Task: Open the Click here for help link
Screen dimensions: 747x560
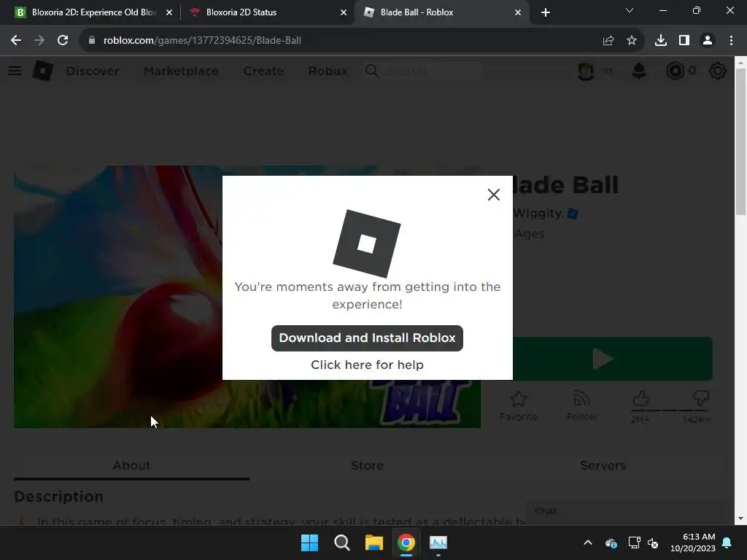Action: coord(367,365)
